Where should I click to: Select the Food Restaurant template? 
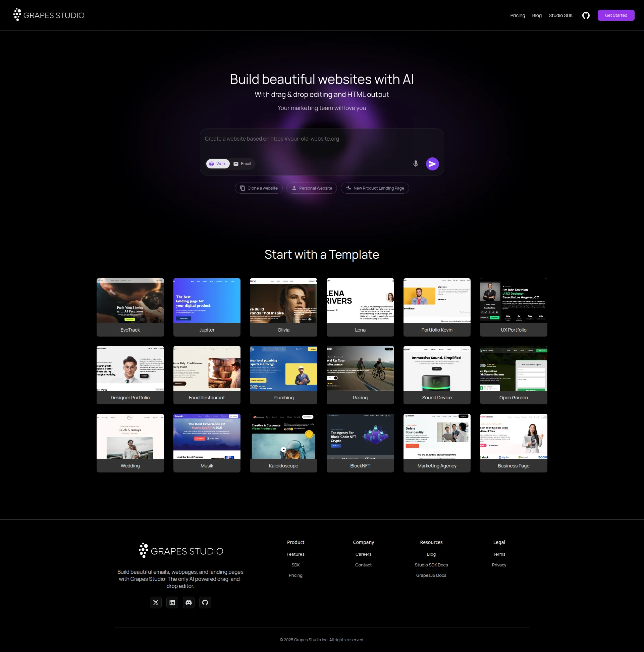[x=207, y=375]
